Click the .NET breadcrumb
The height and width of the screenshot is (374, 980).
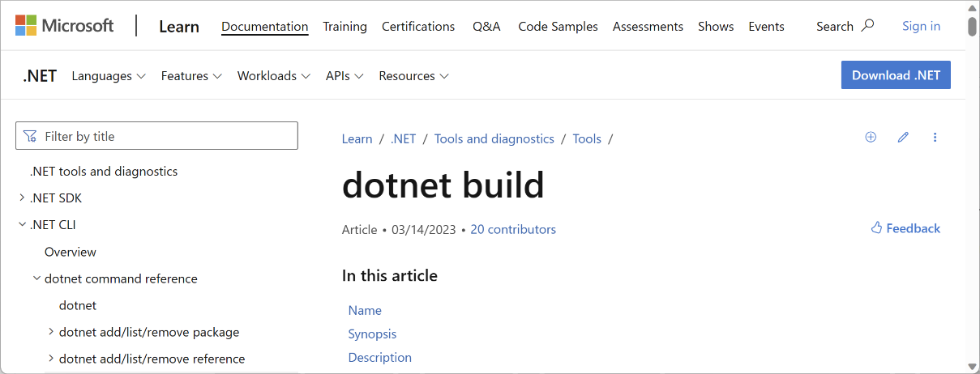coord(403,138)
